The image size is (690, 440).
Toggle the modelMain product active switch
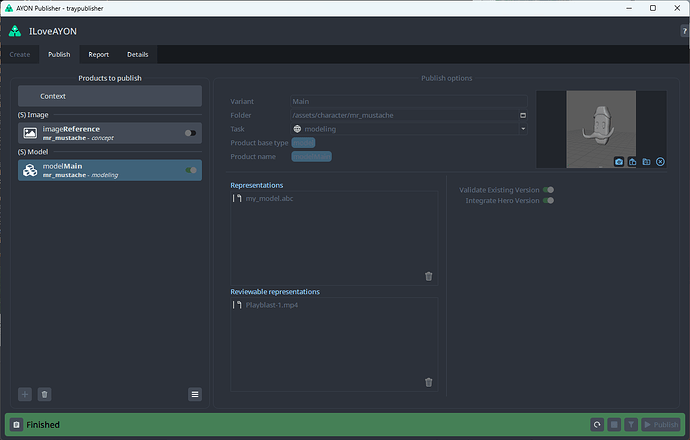191,170
